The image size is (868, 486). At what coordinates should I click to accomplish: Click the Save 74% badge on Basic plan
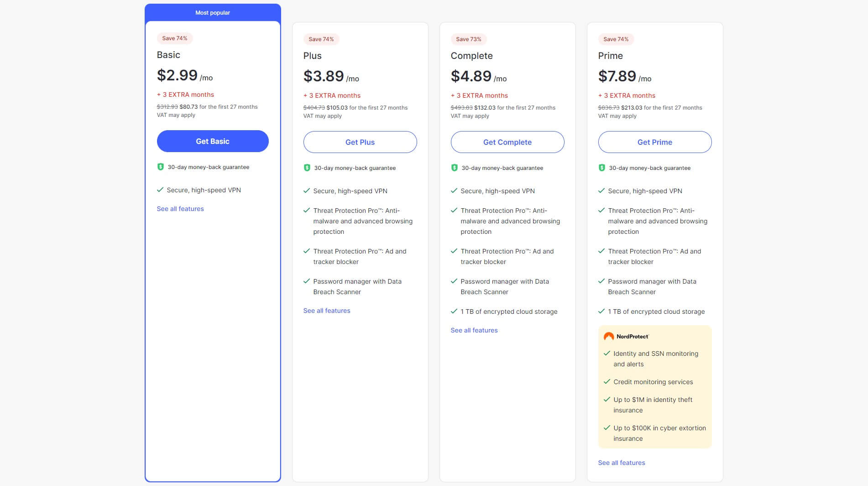pyautogui.click(x=175, y=38)
